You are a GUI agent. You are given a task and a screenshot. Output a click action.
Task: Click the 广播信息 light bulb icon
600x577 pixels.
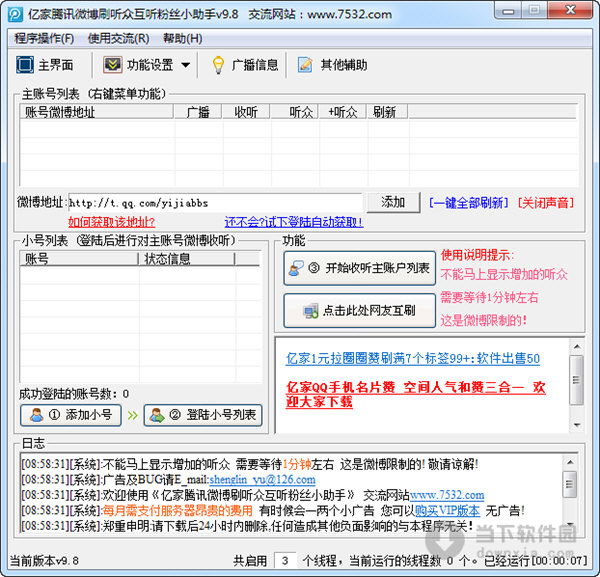218,65
